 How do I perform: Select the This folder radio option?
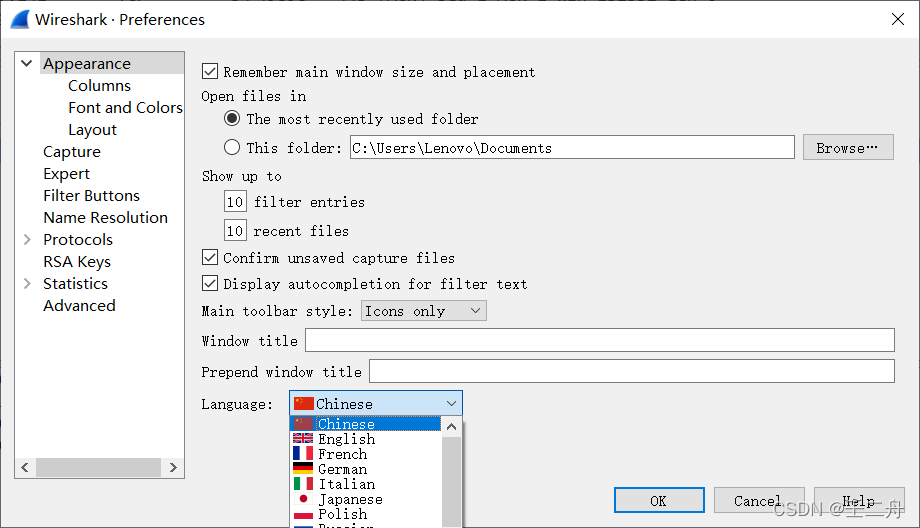(232, 147)
